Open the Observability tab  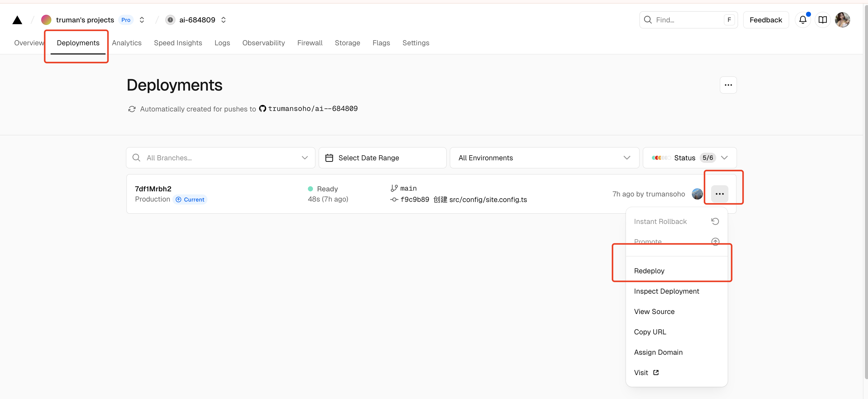[x=263, y=43]
